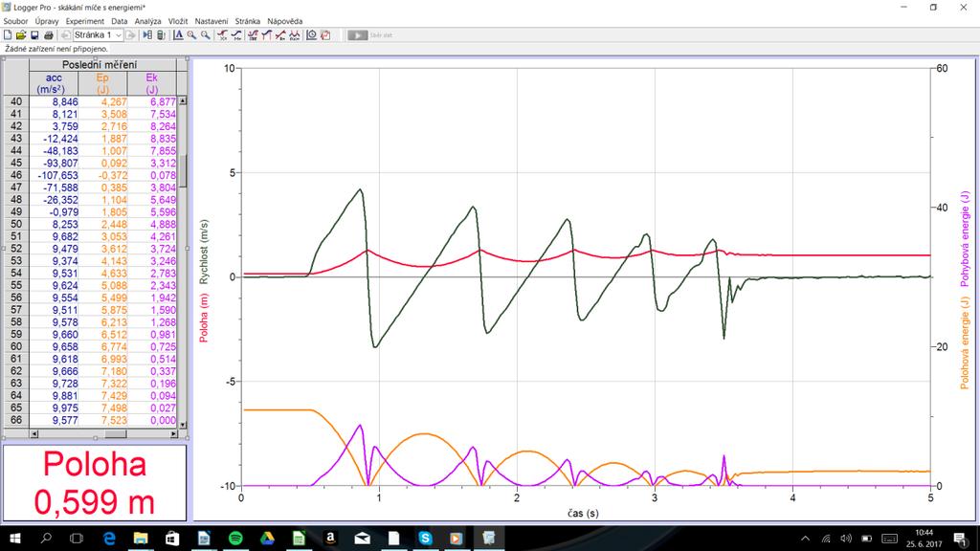Click the left axis maximum value 10
This screenshot has width=980, height=551.
click(230, 68)
